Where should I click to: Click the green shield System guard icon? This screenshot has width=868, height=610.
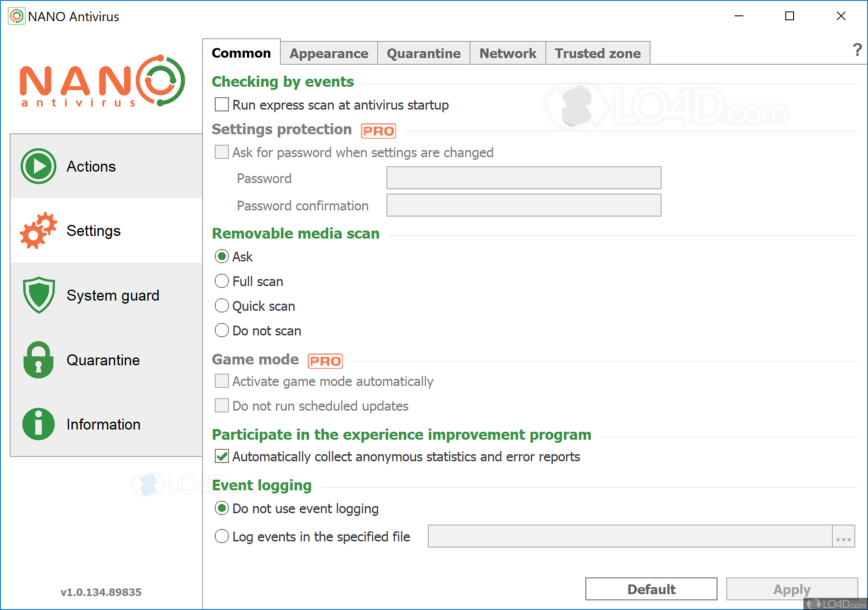[x=39, y=295]
